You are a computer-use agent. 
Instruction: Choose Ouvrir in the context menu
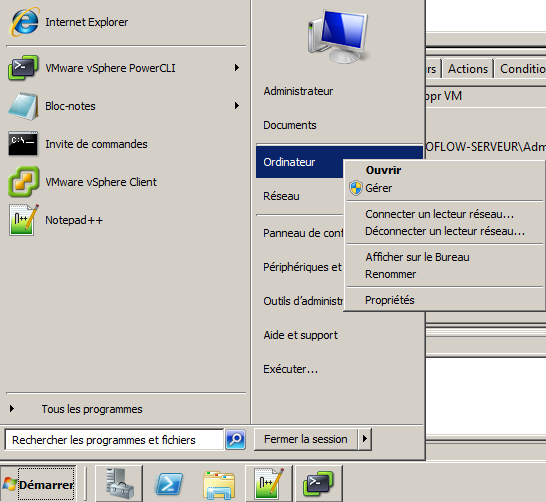click(444, 170)
